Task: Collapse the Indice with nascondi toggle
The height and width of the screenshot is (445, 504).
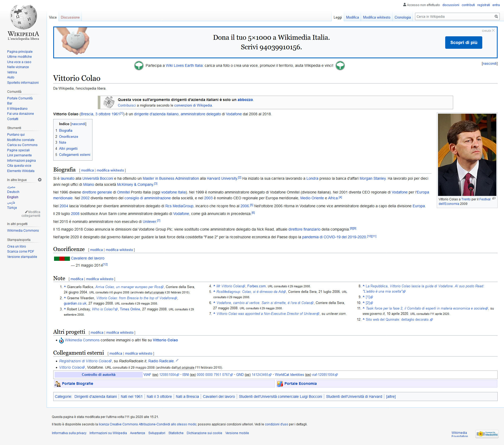Action: click(78, 124)
